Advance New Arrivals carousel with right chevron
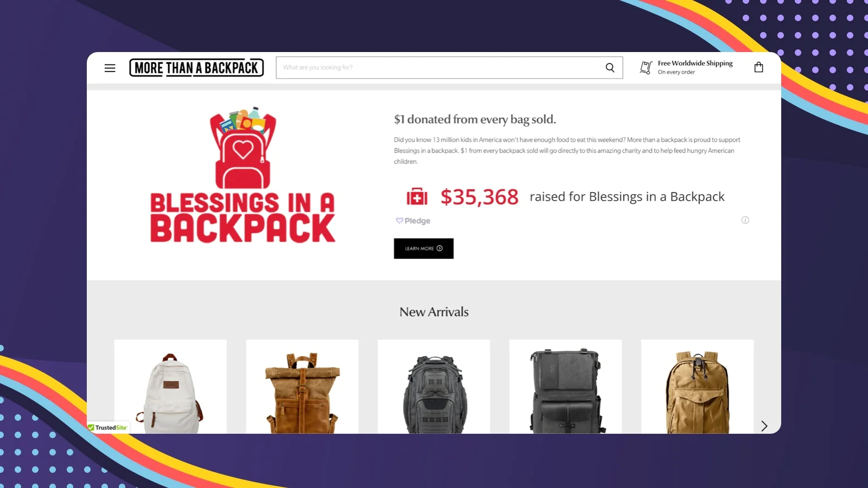The height and width of the screenshot is (488, 868). (764, 426)
